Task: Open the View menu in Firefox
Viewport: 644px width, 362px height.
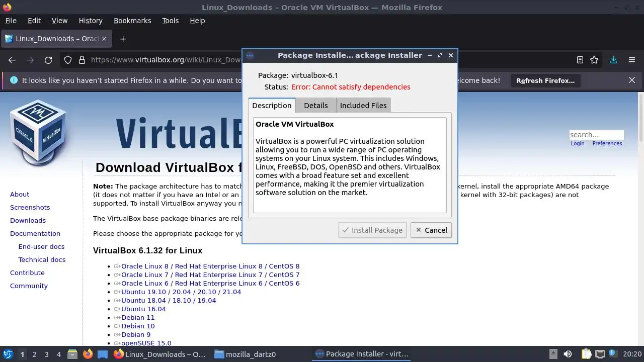Action: pos(59,21)
